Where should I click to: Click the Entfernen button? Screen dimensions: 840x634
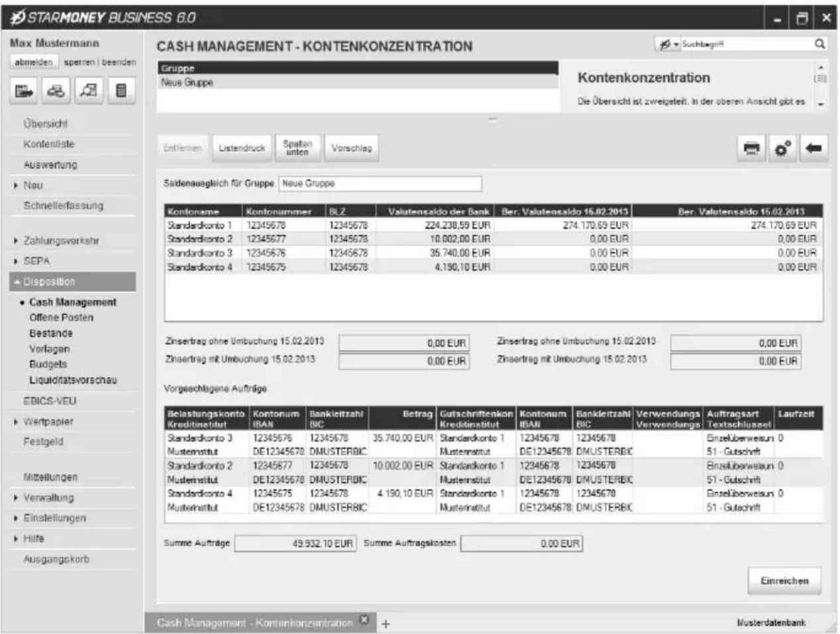click(x=182, y=148)
